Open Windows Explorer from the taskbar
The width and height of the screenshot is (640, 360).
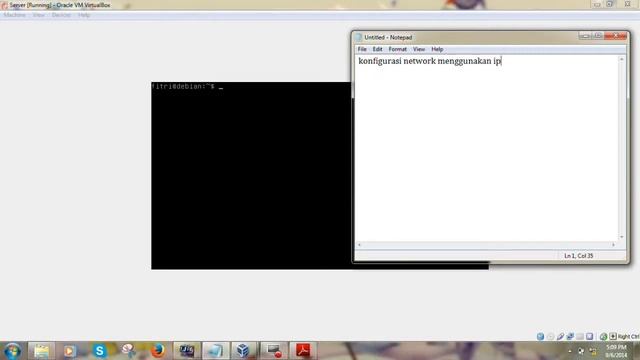click(41, 351)
